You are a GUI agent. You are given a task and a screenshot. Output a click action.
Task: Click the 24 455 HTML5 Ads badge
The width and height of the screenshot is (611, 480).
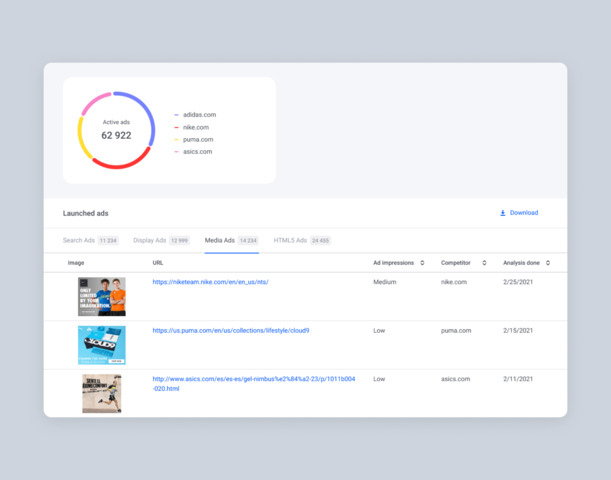coord(320,240)
